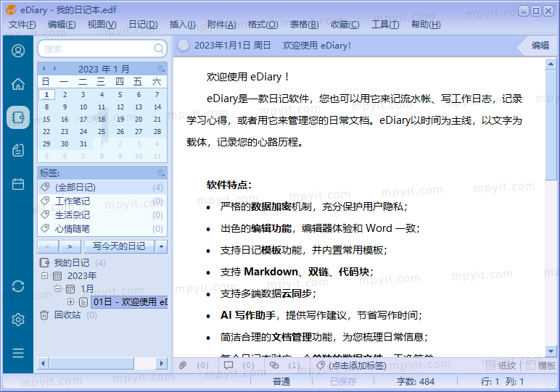Open the 视图(V) menu
The height and width of the screenshot is (392, 560).
[x=102, y=24]
